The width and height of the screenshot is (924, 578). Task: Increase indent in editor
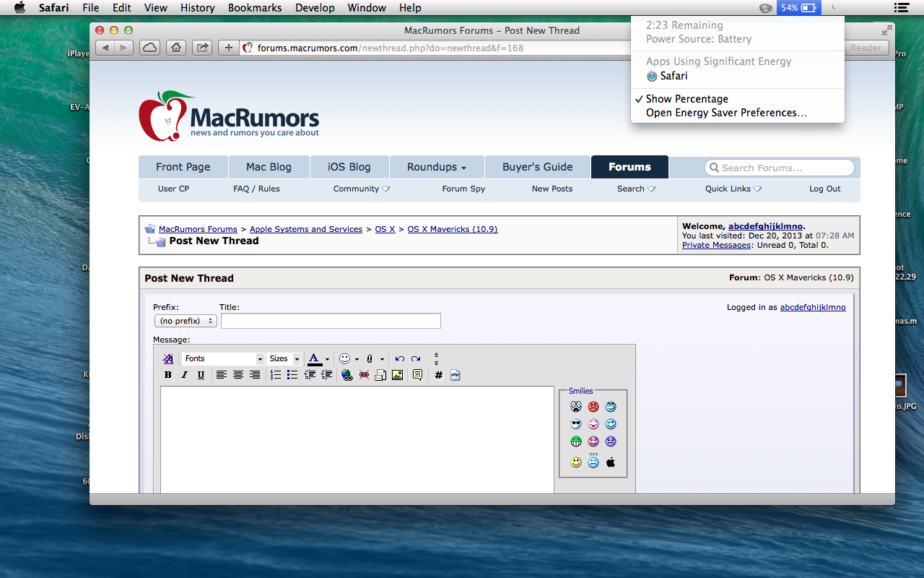(326, 375)
